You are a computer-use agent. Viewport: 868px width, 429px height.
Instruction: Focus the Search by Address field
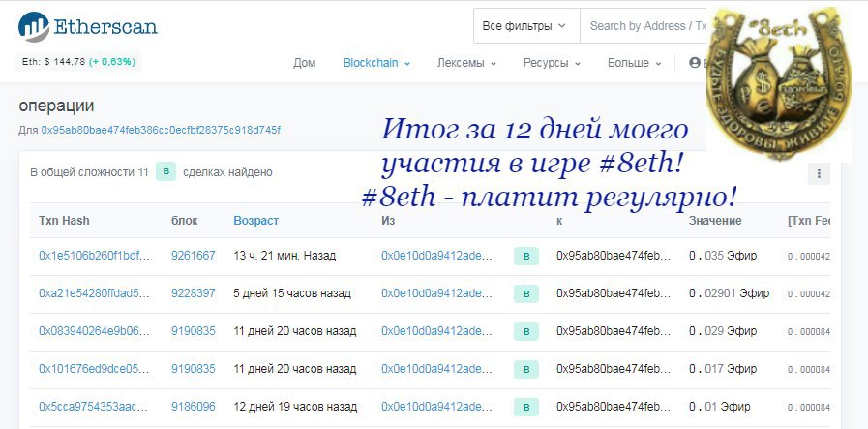[644, 26]
